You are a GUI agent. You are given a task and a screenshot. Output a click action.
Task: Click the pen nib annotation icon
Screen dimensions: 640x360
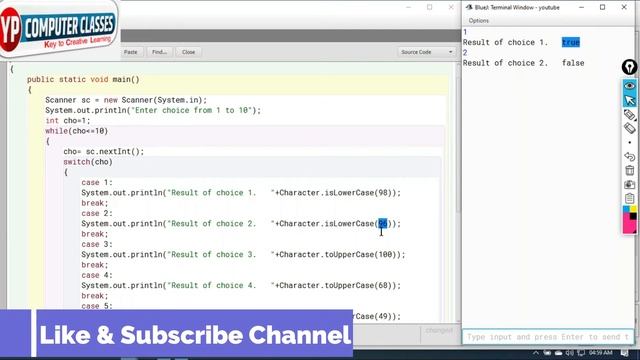pos(629,67)
